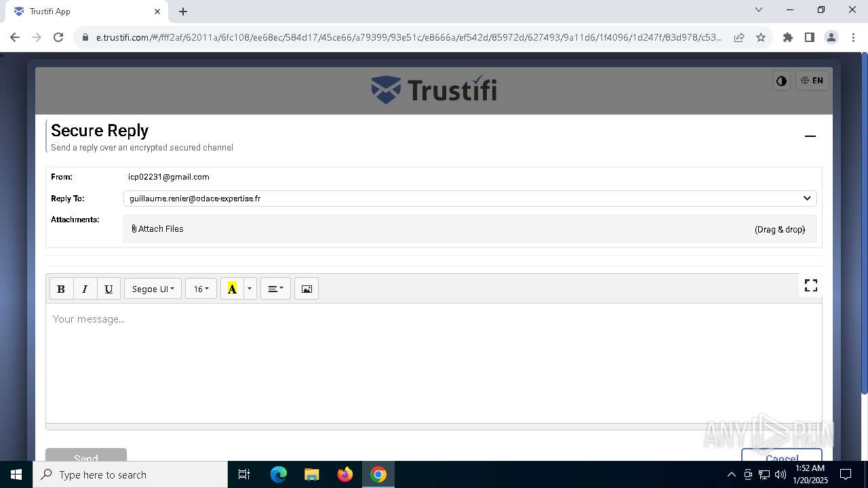Launch Microsoft Edge from taskbar

click(279, 474)
